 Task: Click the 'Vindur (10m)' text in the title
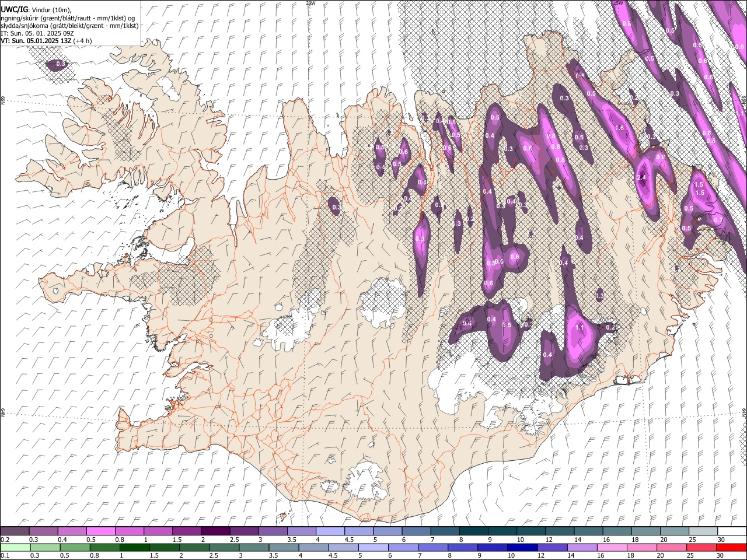coord(51,9)
